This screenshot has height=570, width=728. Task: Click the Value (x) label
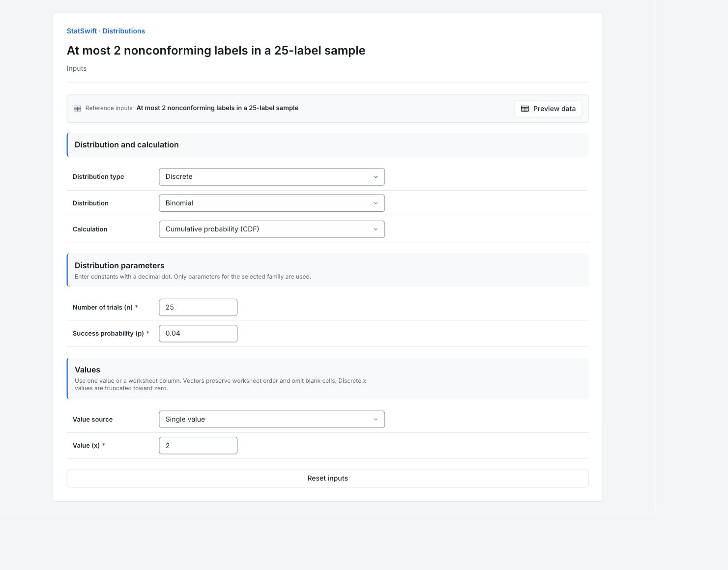pos(86,445)
